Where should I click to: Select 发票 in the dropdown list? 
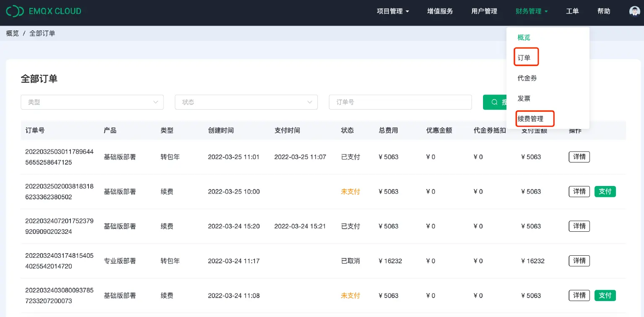[524, 98]
